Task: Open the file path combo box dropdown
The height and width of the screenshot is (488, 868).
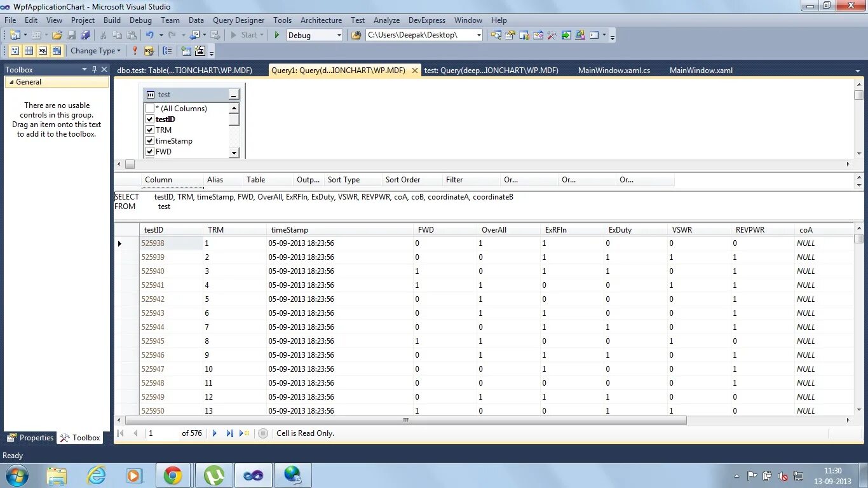Action: click(479, 36)
